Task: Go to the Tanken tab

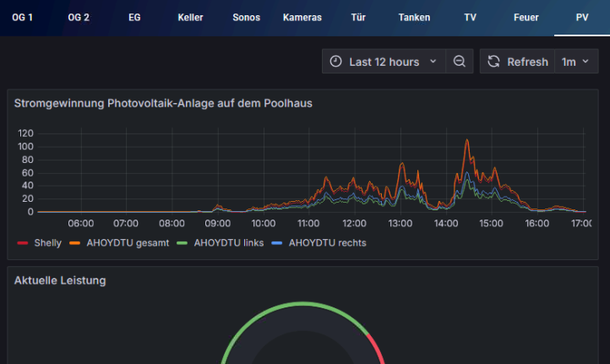Action: pyautogui.click(x=414, y=18)
